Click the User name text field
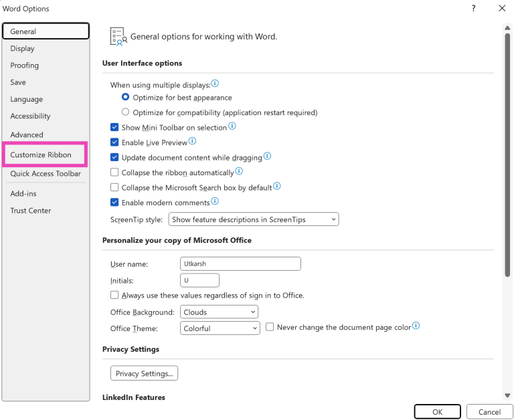Image resolution: width=514 pixels, height=420 pixels. tap(240, 264)
